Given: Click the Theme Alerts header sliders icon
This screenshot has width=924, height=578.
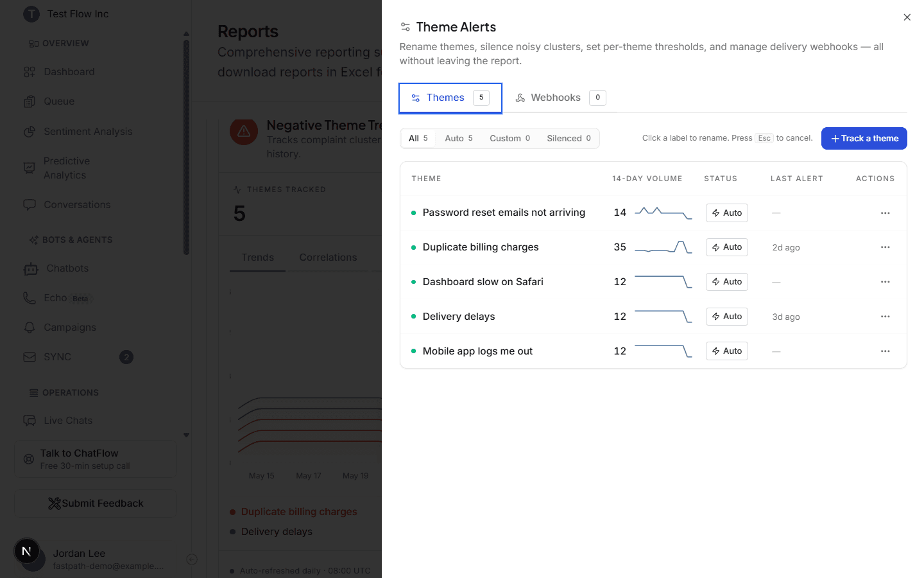Looking at the screenshot, I should pyautogui.click(x=405, y=27).
